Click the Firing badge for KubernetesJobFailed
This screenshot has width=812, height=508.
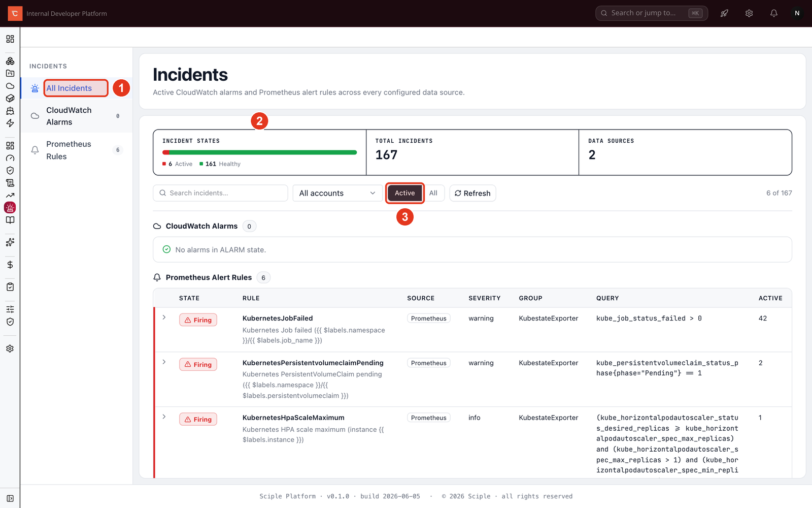198,320
